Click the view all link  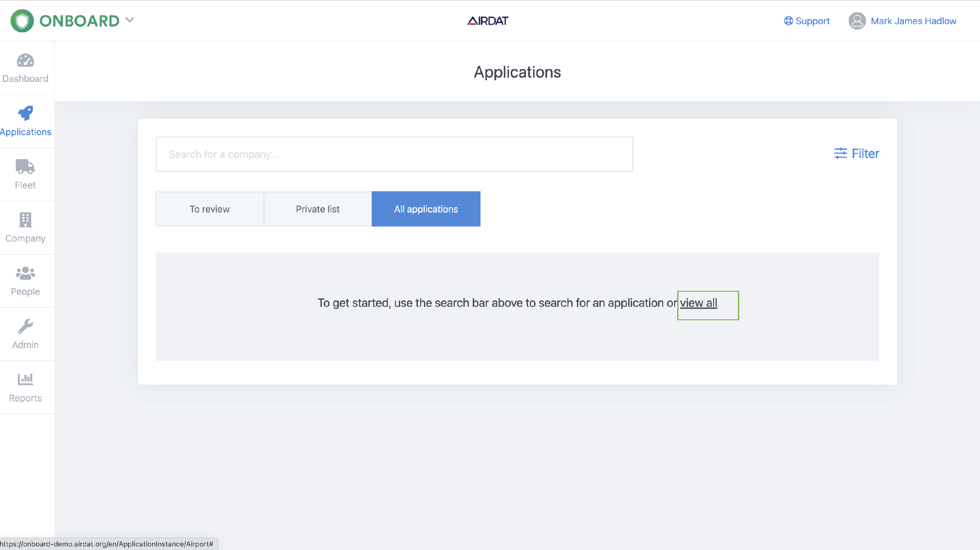[698, 303]
